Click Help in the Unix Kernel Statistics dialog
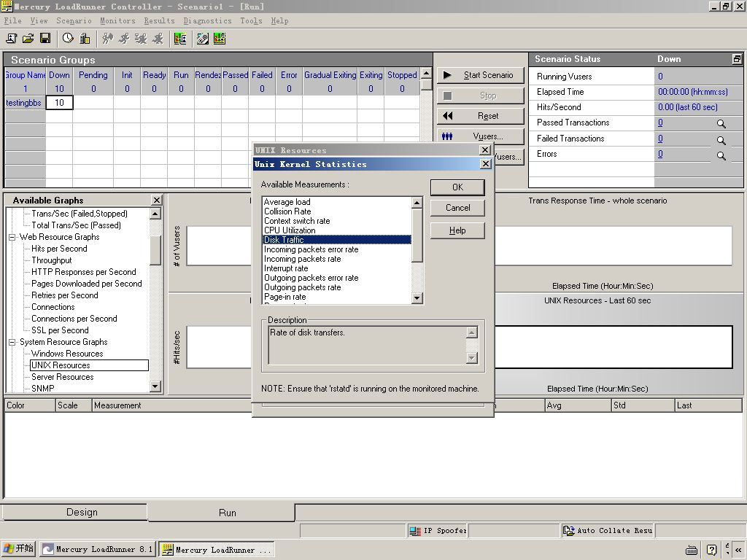 pos(457,230)
